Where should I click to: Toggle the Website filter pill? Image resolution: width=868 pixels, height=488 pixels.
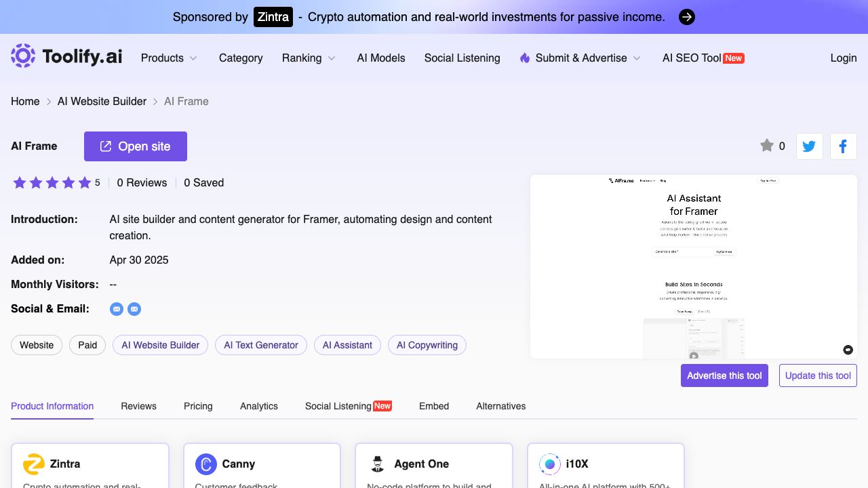(36, 345)
